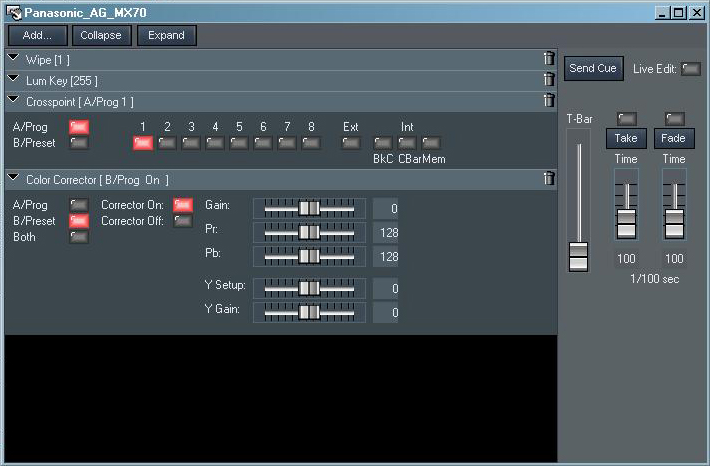Delete the Color Corrector section with trash icon
Image resolution: width=710 pixels, height=466 pixels.
(x=549, y=178)
